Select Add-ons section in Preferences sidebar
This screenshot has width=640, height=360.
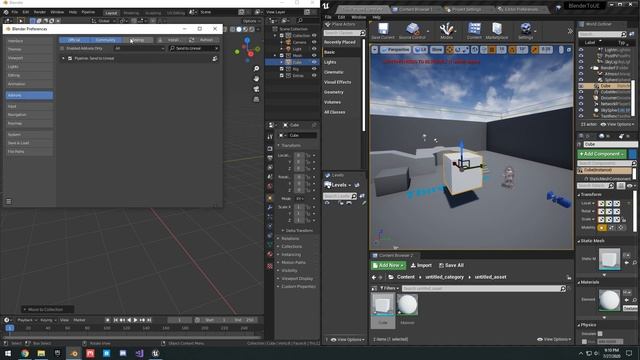pyautogui.click(x=29, y=95)
